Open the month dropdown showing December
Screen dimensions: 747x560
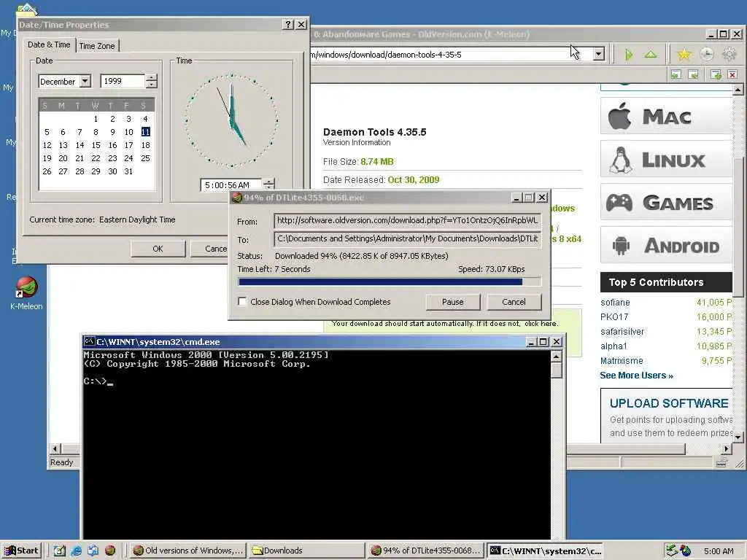85,81
